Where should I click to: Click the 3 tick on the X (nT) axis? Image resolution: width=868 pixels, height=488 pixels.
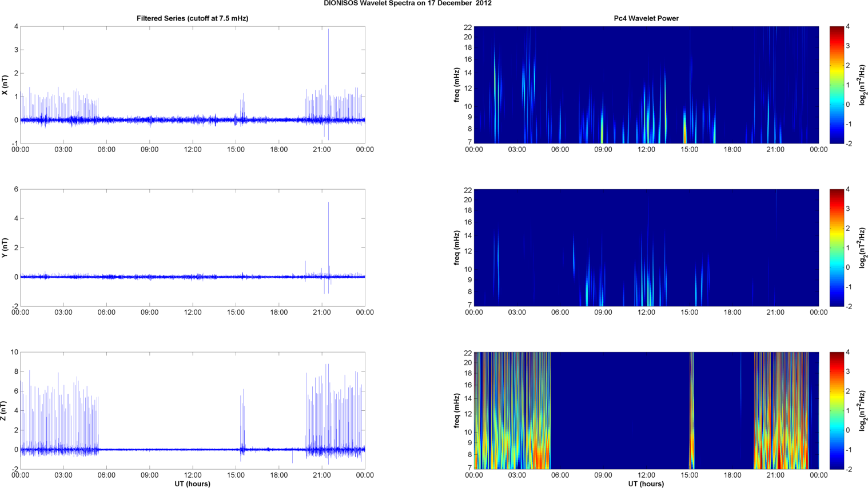coord(16,50)
